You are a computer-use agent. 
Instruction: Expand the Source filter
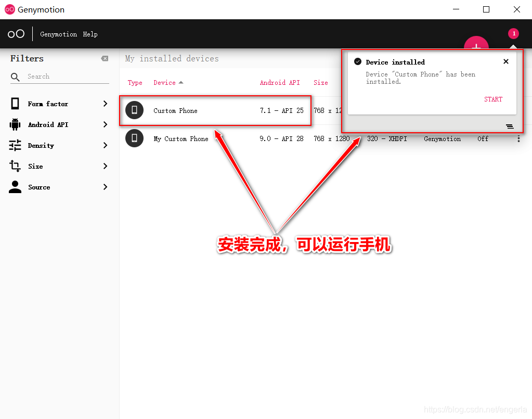pos(105,187)
